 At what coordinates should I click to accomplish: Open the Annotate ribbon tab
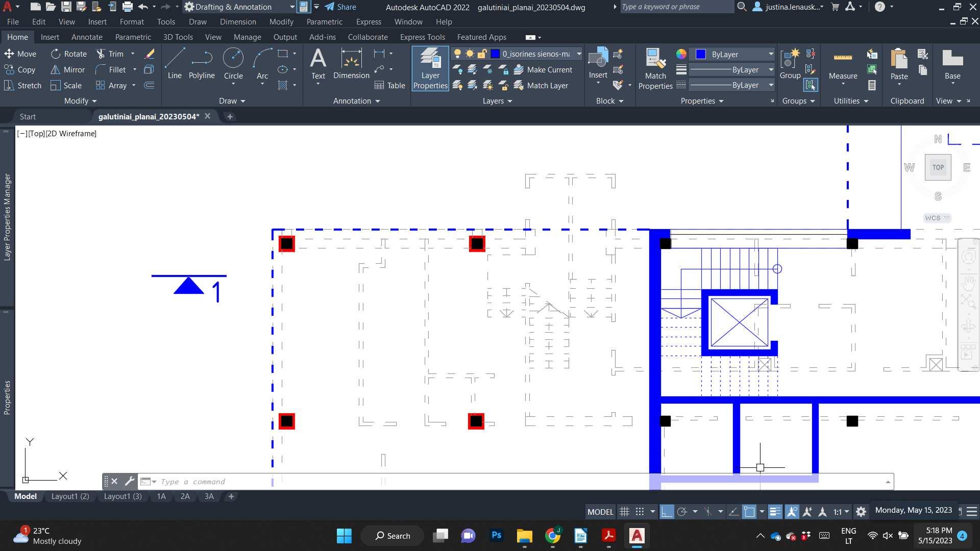87,37
